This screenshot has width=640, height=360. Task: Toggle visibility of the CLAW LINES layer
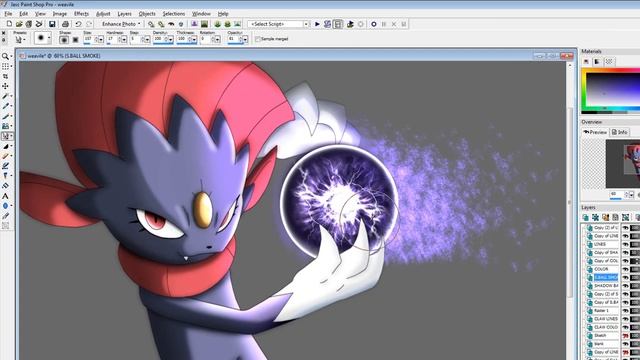(x=625, y=319)
